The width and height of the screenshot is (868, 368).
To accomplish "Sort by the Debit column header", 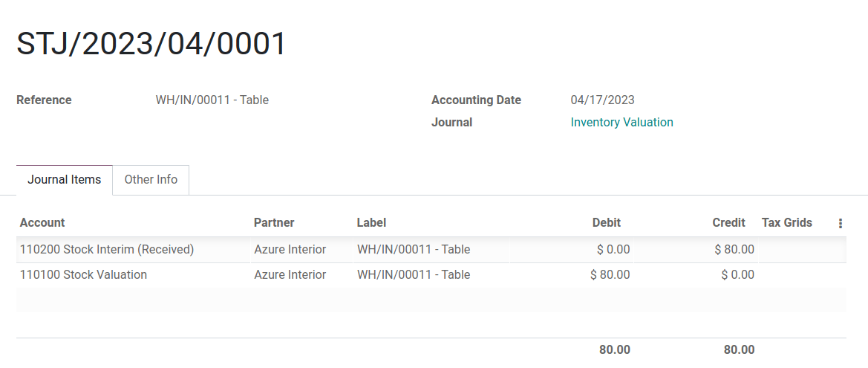I will pyautogui.click(x=606, y=223).
